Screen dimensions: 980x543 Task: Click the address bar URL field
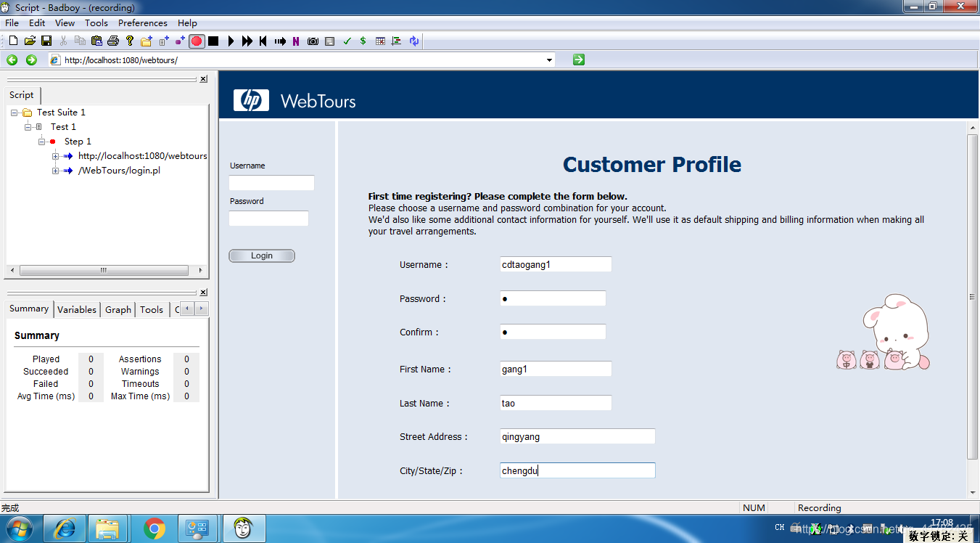[x=301, y=60]
